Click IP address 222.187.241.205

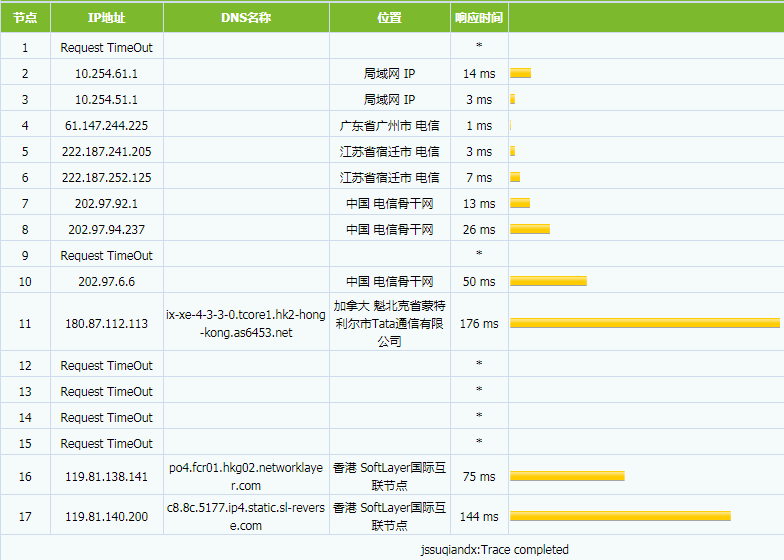(106, 152)
